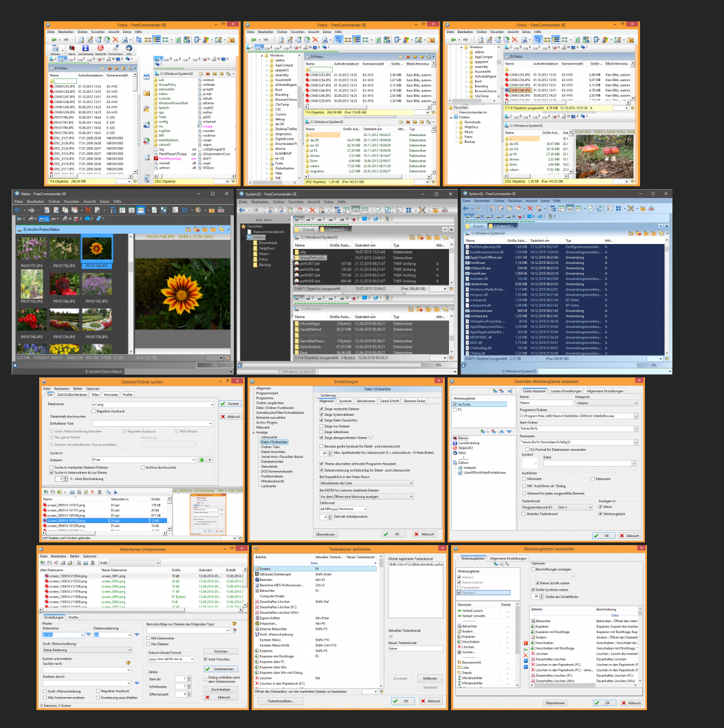Uncheck Zeige versteckte Dateien

pyautogui.click(x=321, y=409)
